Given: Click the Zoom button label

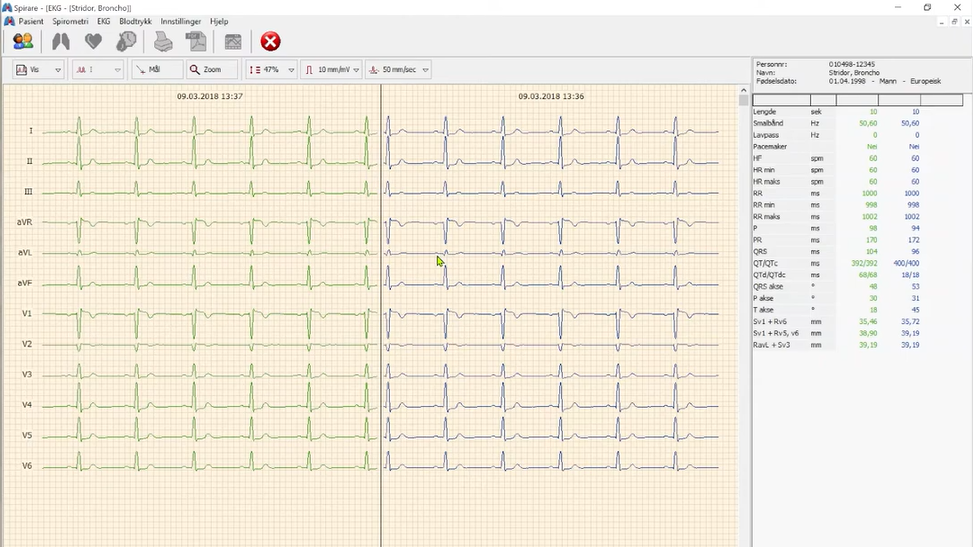Looking at the screenshot, I should [212, 70].
